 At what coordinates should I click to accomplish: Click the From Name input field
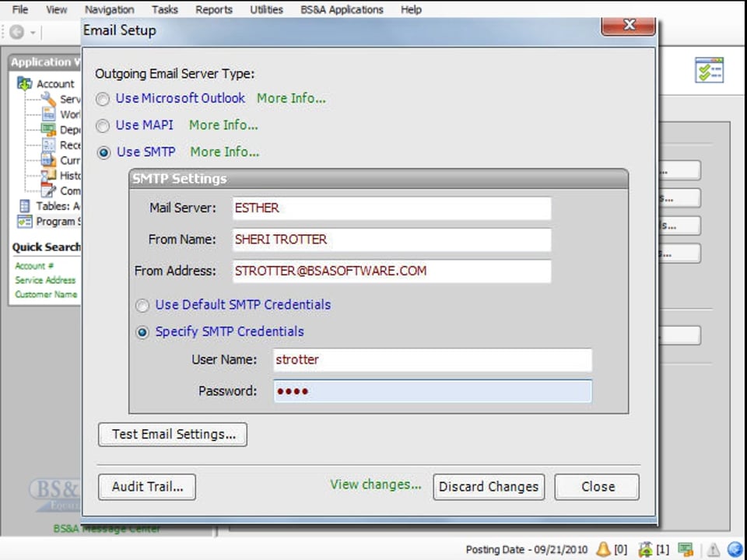coord(391,240)
